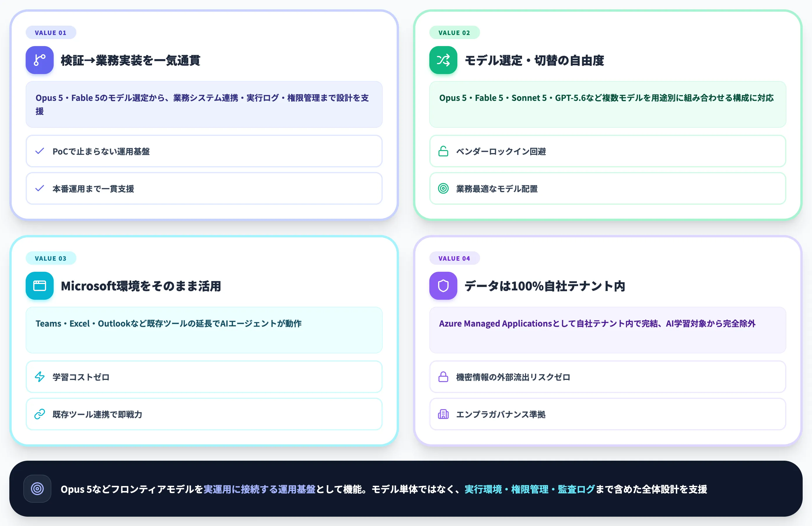Click the building icon beside エンプラガバナンス準拠

443,414
